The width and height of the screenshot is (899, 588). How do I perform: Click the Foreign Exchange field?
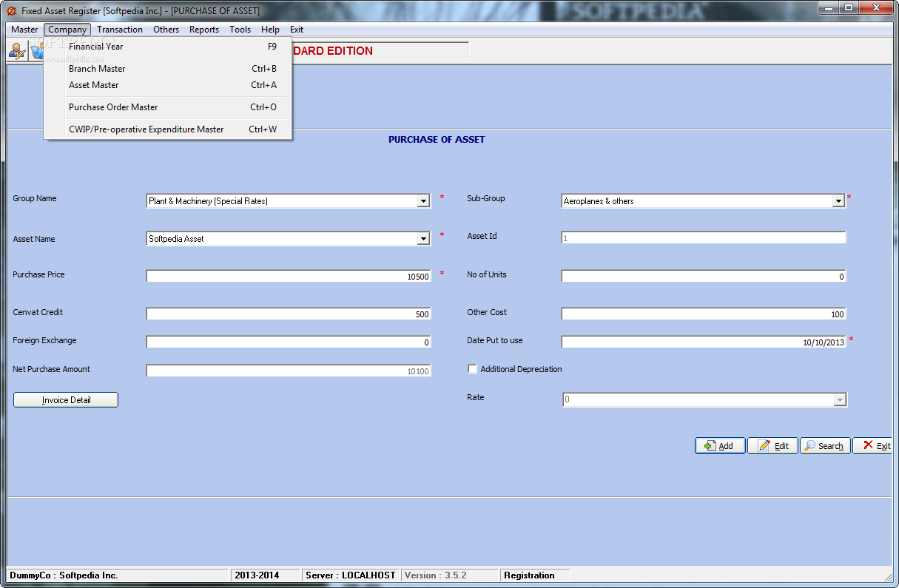click(x=289, y=342)
